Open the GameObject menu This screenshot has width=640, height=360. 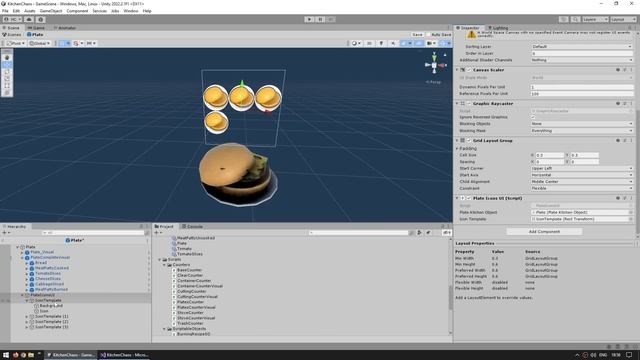coord(51,11)
